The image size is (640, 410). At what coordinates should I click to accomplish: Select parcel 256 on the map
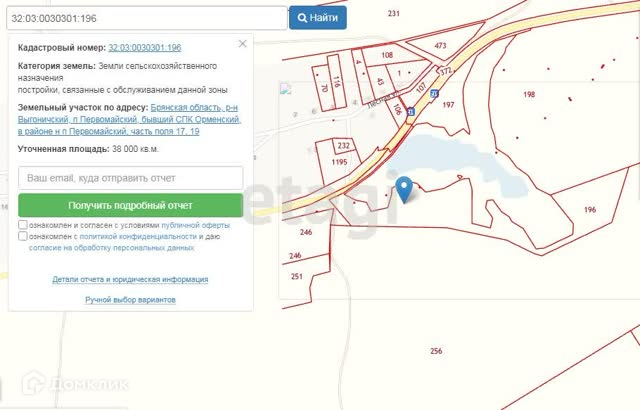tap(436, 351)
